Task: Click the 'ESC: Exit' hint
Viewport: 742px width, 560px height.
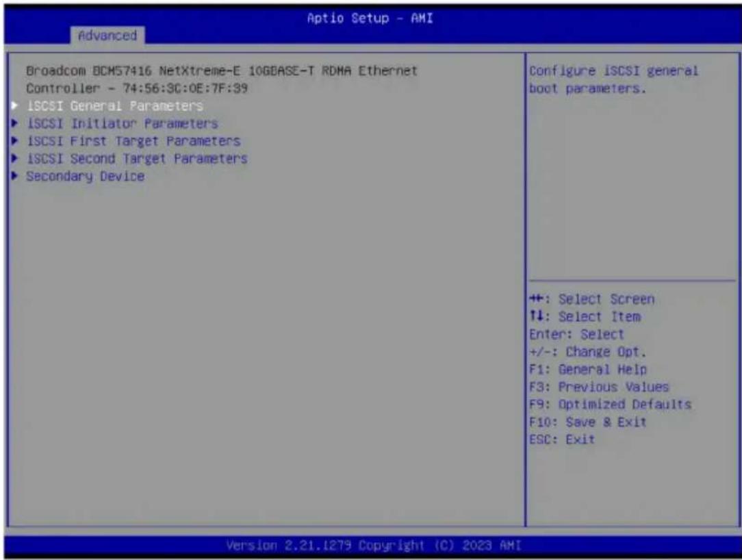Action: coord(562,440)
